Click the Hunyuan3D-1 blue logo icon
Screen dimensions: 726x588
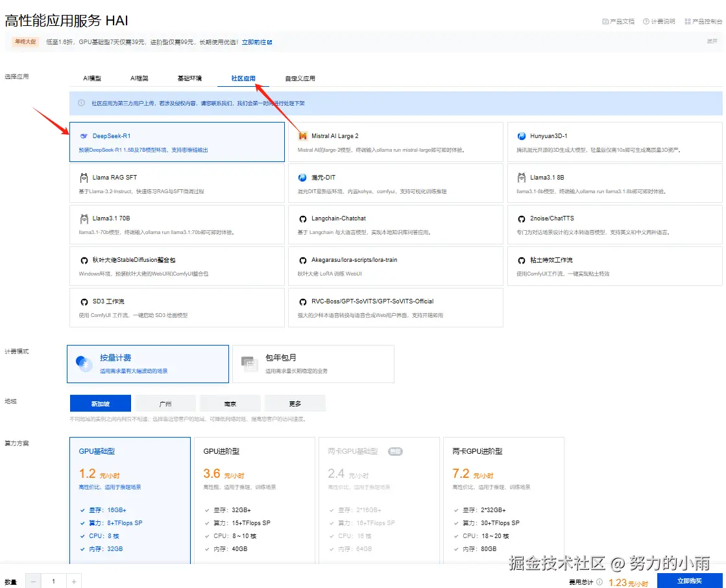[522, 136]
